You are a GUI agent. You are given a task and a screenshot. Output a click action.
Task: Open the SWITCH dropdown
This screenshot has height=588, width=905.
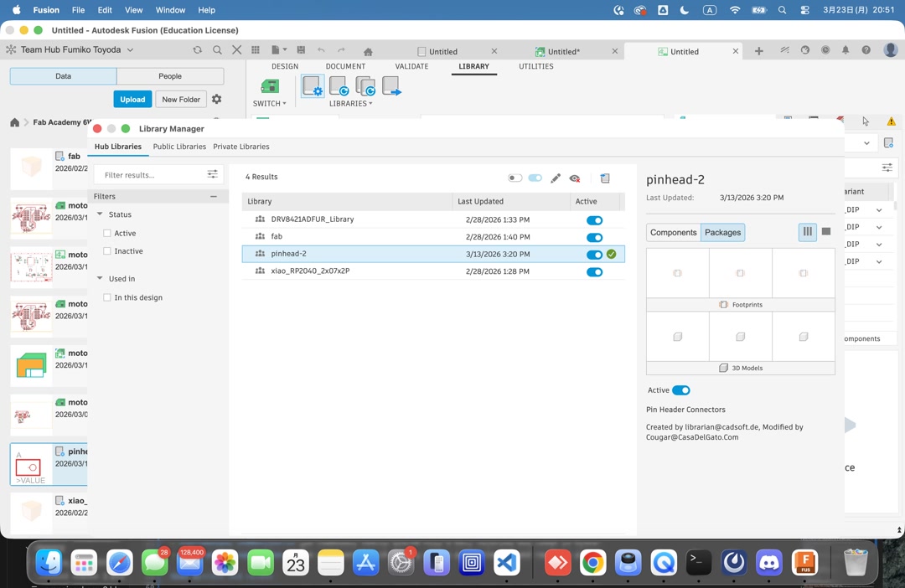click(x=269, y=103)
